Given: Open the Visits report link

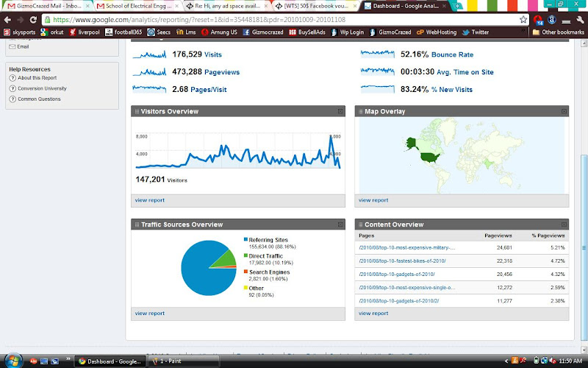Looking at the screenshot, I should pos(213,54).
